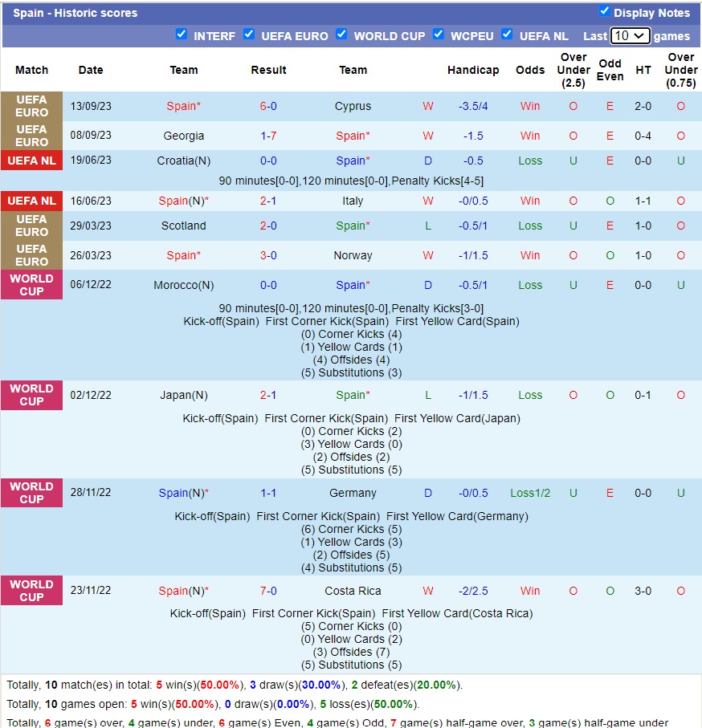This screenshot has height=728, width=702.
Task: Click the Georgia team link
Action: (183, 136)
